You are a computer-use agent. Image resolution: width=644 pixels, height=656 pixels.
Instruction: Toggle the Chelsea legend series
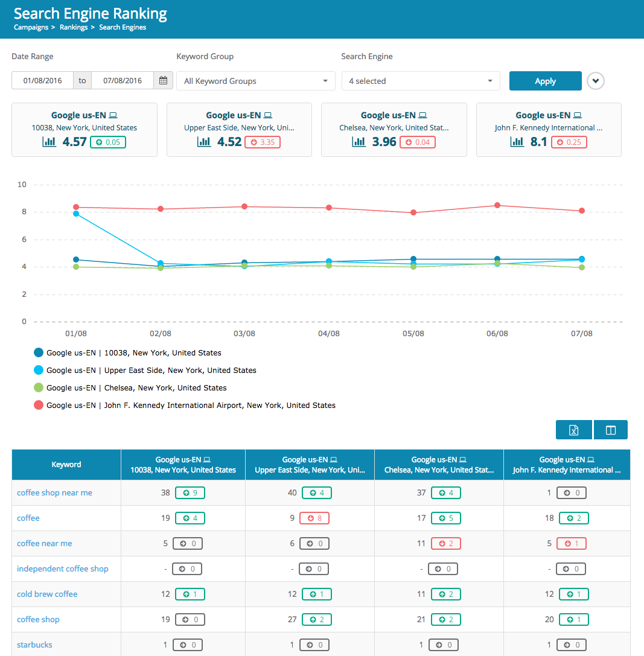[x=39, y=388]
